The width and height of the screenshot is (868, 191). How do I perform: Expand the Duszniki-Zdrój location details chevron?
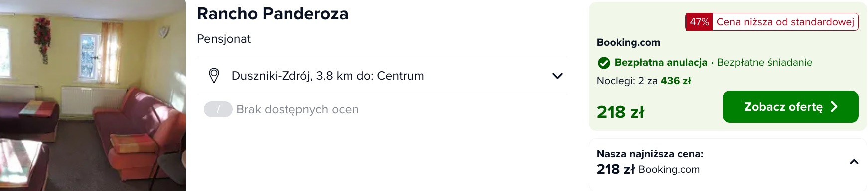(557, 76)
